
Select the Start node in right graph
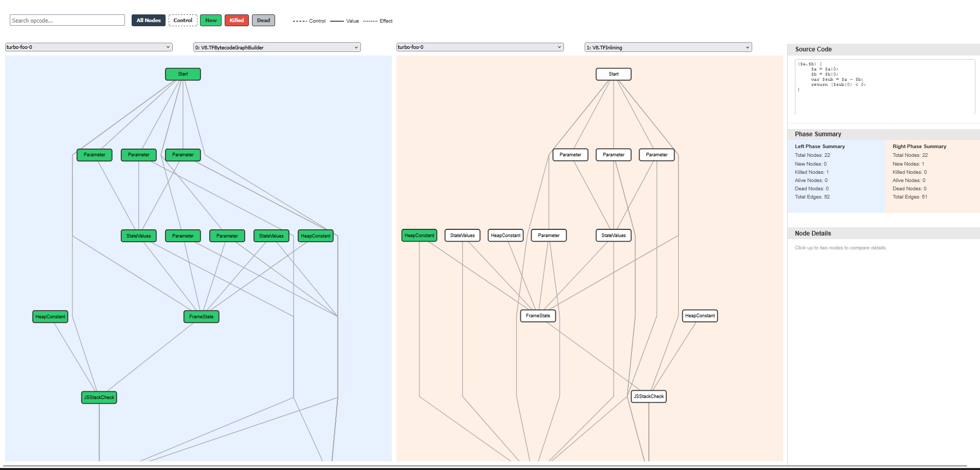[x=613, y=74]
